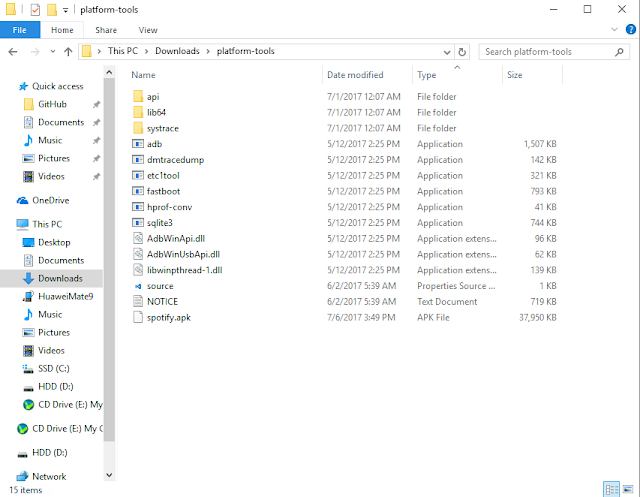Image resolution: width=640 pixels, height=497 pixels.
Task: Click the search magnifier icon
Action: (x=619, y=52)
